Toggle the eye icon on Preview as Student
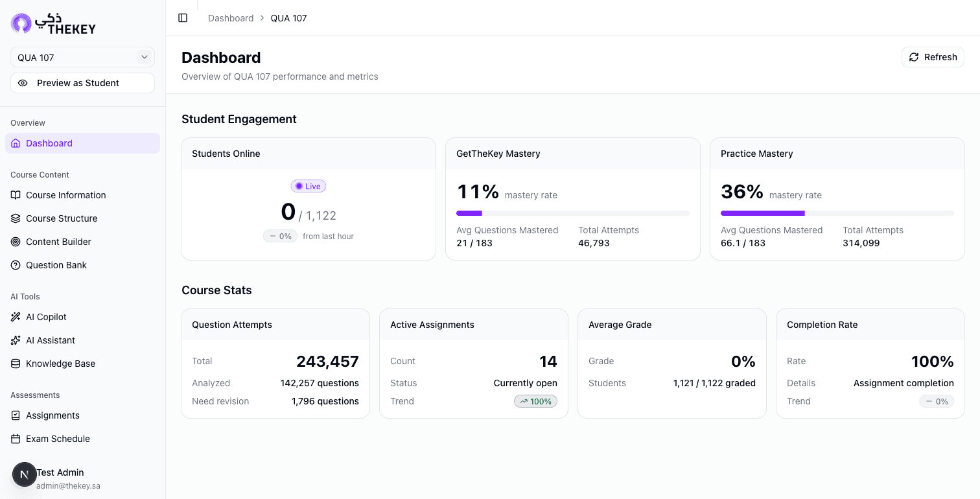The height and width of the screenshot is (499, 980). 23,83
